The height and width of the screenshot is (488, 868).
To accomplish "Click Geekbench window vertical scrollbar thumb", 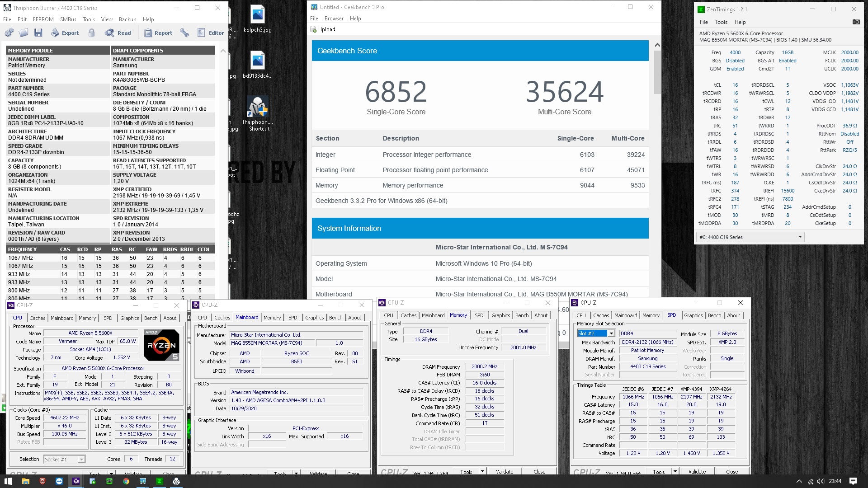I will click(x=657, y=72).
